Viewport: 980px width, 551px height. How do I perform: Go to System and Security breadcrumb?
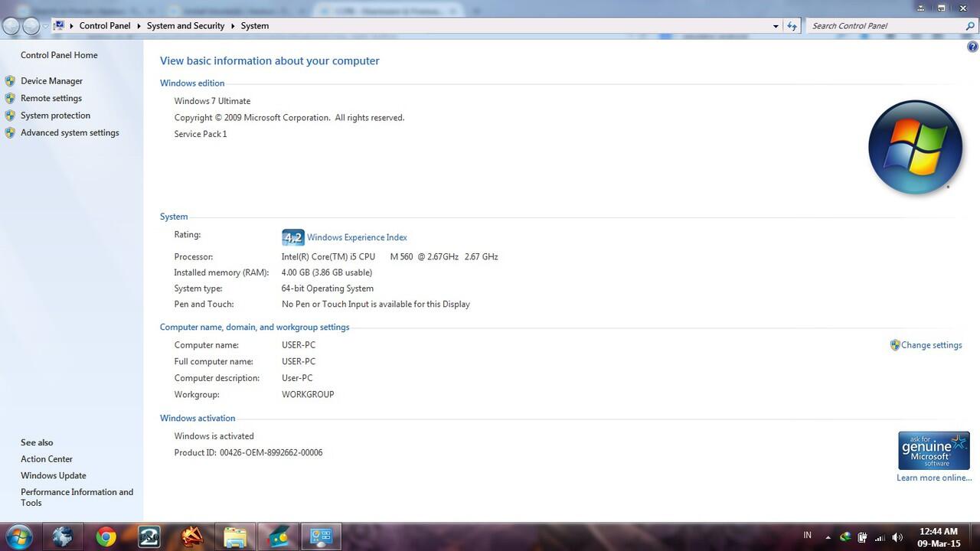coord(186,26)
